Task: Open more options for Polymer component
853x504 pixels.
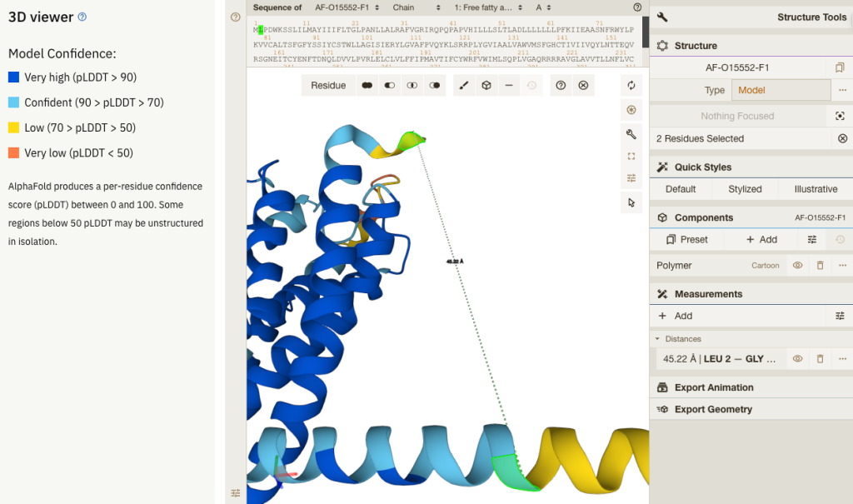Action: coord(842,266)
